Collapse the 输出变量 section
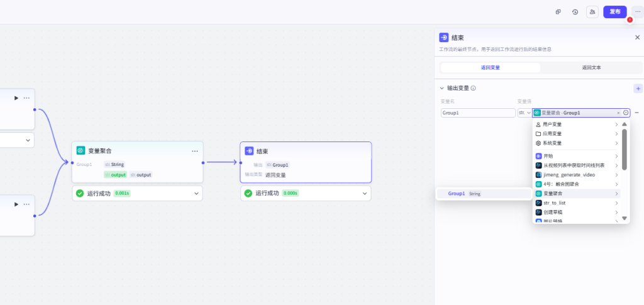 [x=441, y=89]
